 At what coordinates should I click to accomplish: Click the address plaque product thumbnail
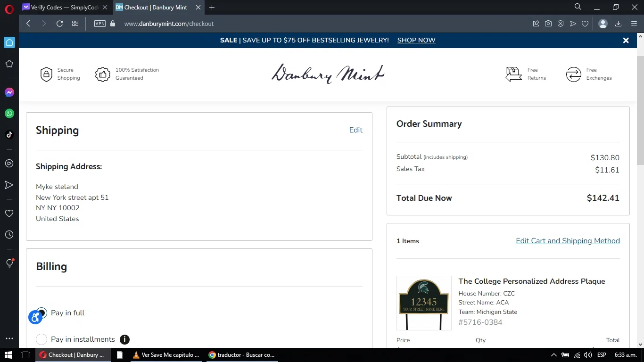click(424, 303)
